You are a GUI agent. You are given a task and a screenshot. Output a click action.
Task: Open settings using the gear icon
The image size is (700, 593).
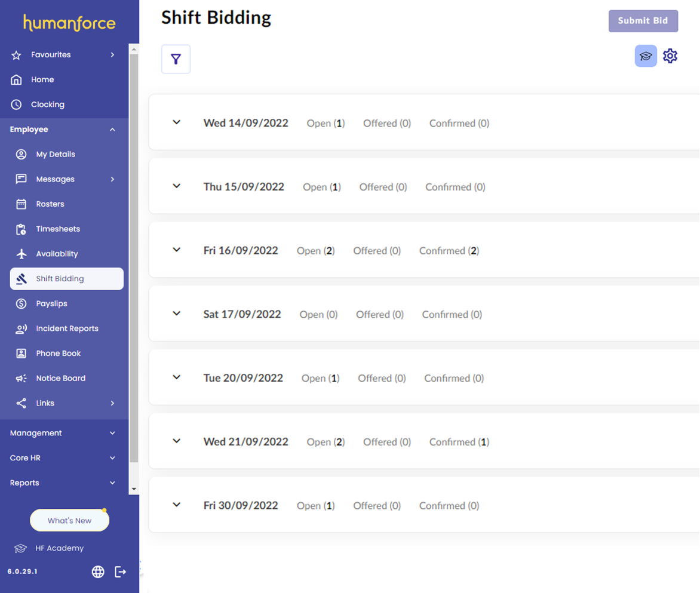(x=670, y=56)
